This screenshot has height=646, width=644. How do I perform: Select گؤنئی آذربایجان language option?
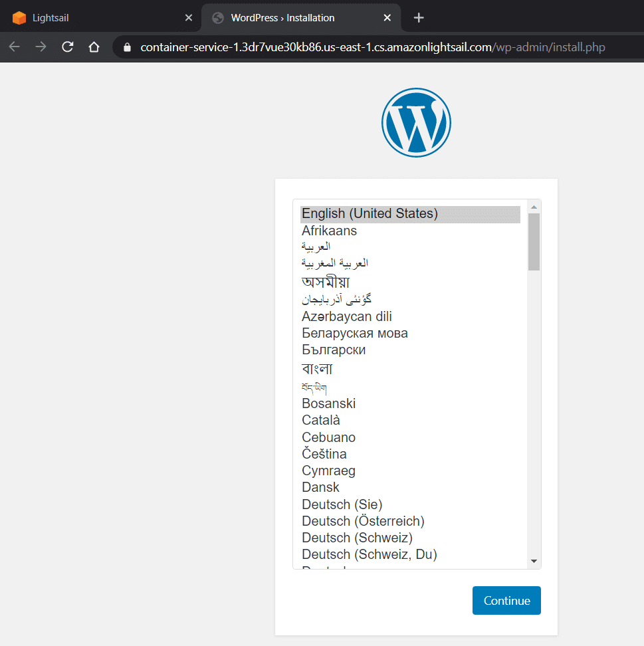coord(410,300)
